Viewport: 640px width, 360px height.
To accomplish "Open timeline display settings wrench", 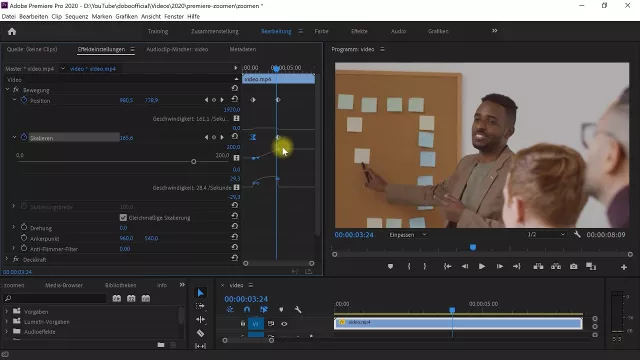I will point(298,310).
